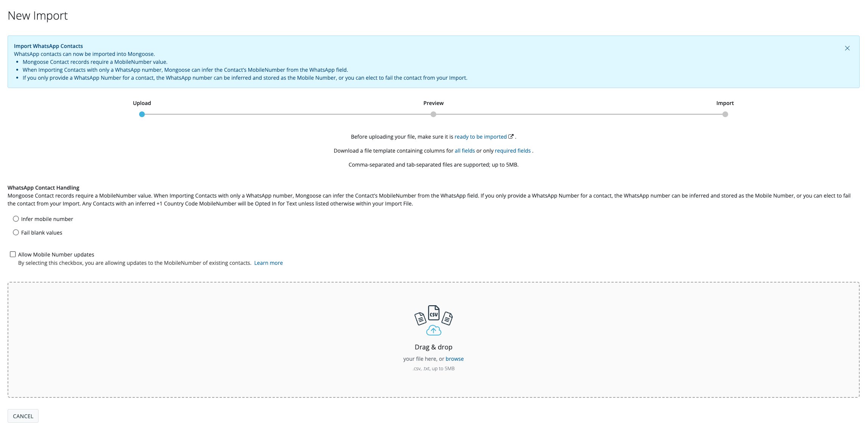Click the Import step label
Screen dimensions: 868x428
725,103
